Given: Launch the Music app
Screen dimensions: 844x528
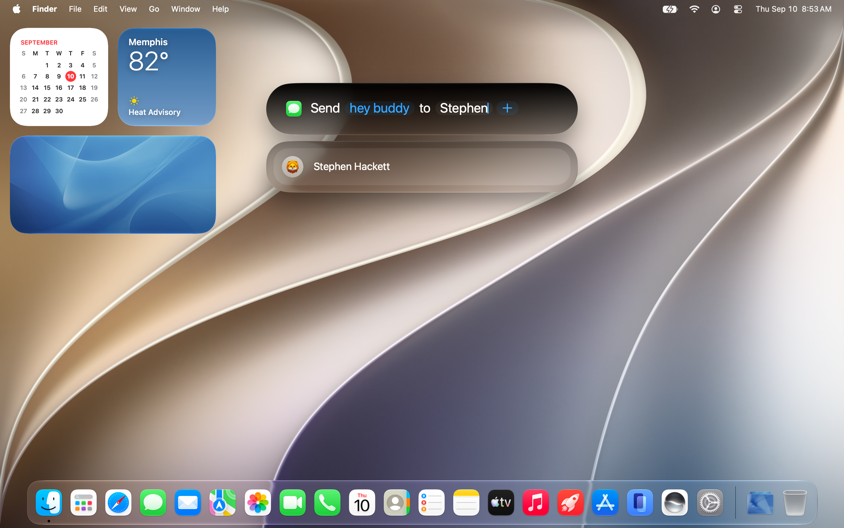Looking at the screenshot, I should tap(536, 503).
